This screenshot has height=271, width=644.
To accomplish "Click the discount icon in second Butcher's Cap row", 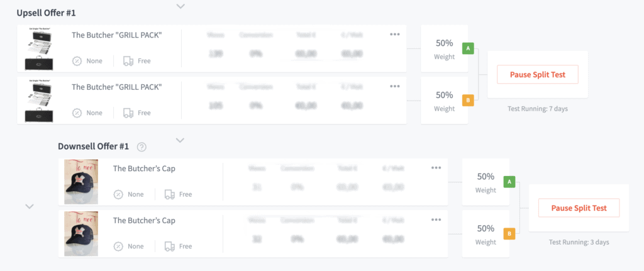I will [118, 246].
